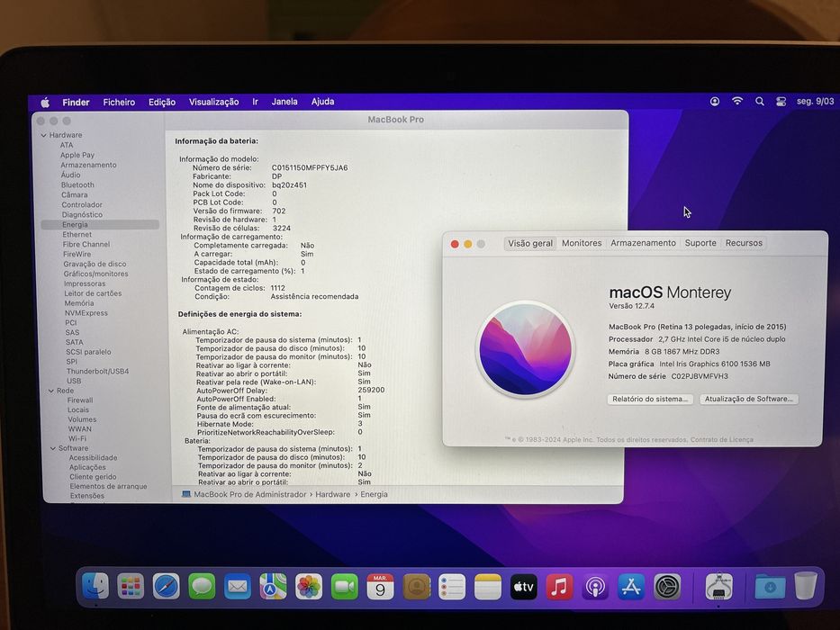840x630 pixels.
Task: Select Thunderbolt/USB4 in sidebar
Action: [x=97, y=371]
